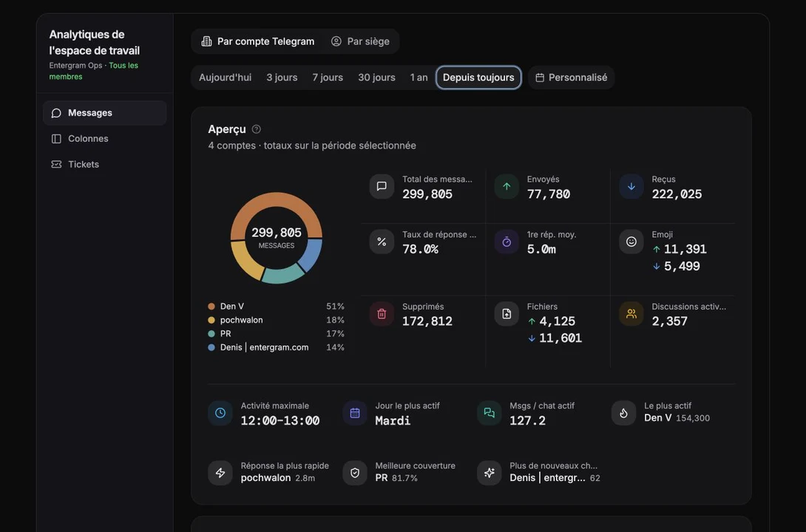Click the yellow pochwalon legend dot
This screenshot has height=532, width=806.
click(x=211, y=320)
